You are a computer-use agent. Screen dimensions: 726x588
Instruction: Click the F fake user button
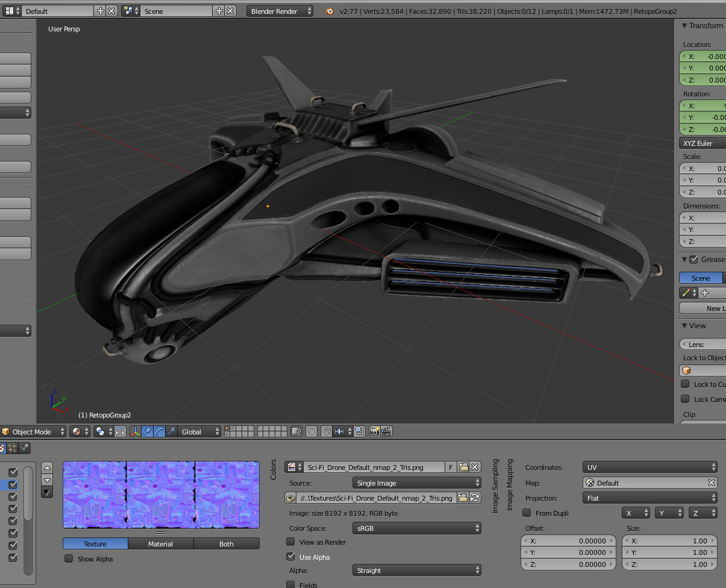[x=451, y=467]
